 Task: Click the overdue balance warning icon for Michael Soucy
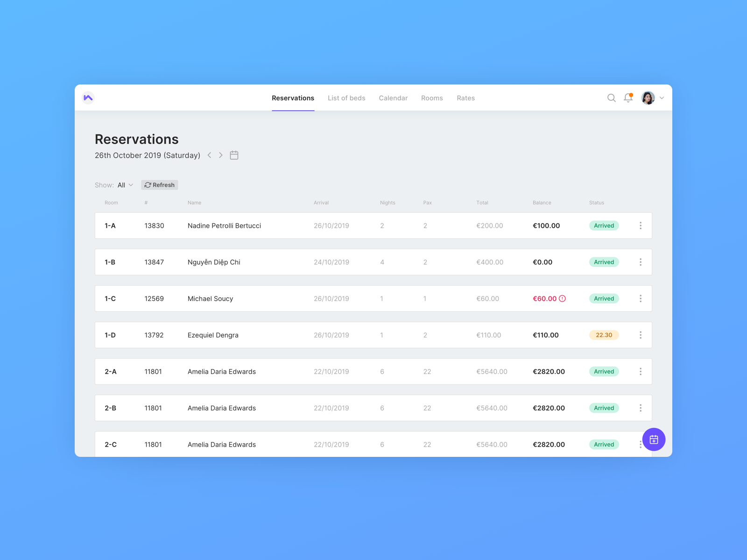(x=563, y=298)
